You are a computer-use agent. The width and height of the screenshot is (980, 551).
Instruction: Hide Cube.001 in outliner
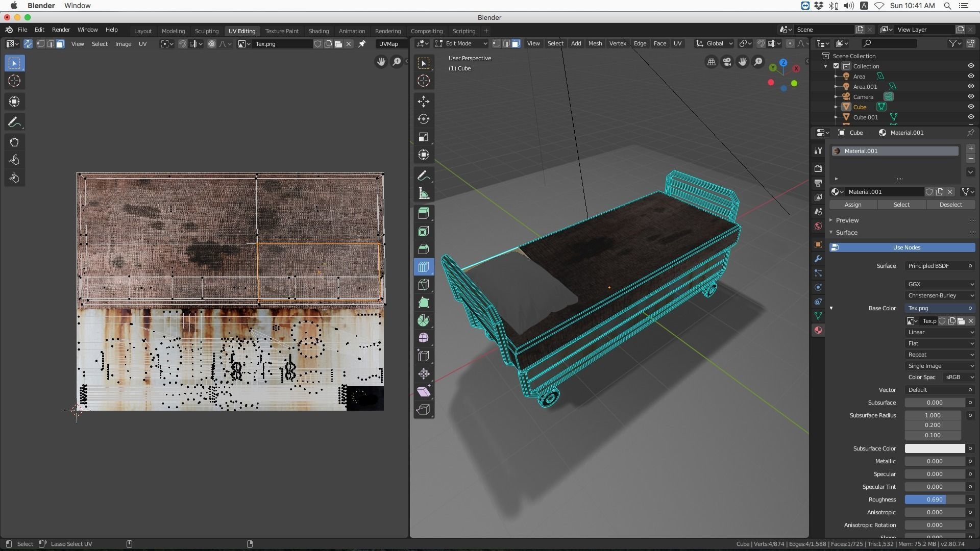[970, 117]
